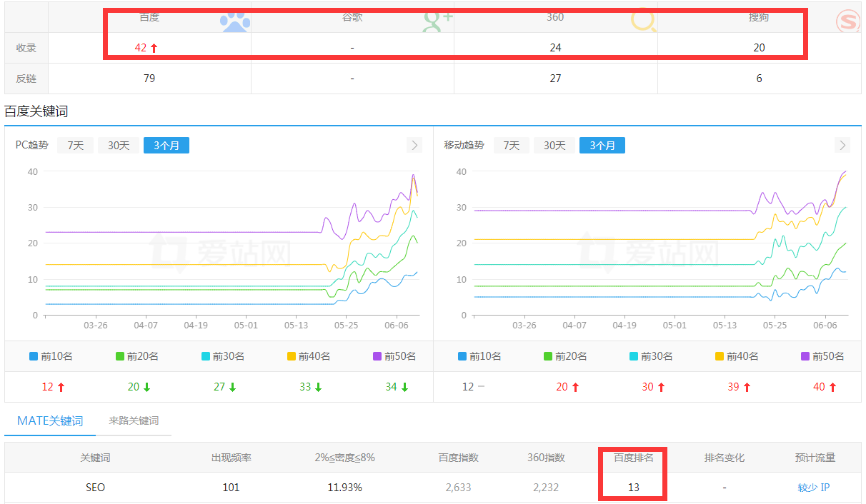Select 3个月 in PC趋势
Screen dimensions: 866x504
point(166,145)
